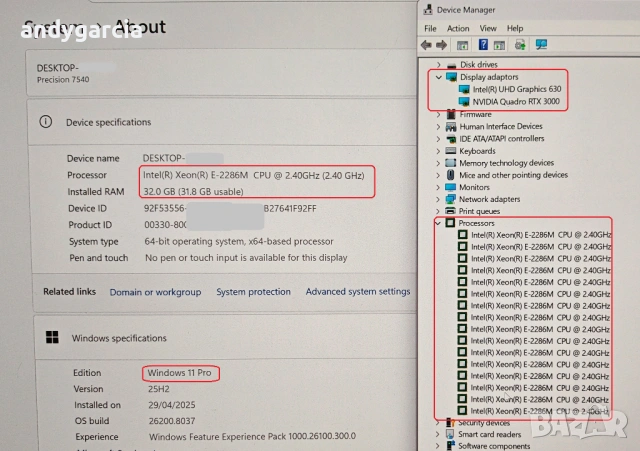Expand the Keyboards category
Screen dimensions: 640x451
click(x=438, y=151)
